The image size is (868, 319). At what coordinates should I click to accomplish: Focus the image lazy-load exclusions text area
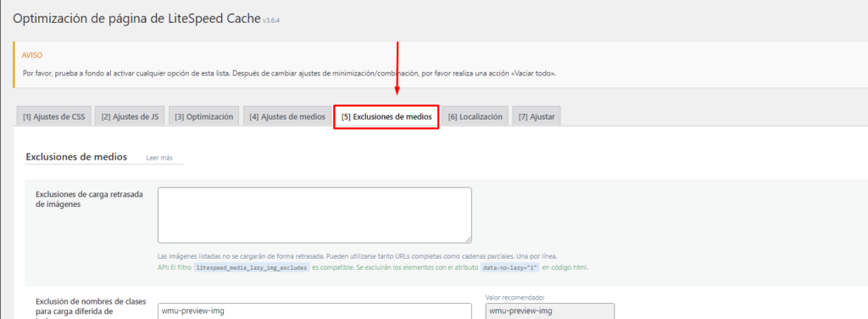click(314, 215)
